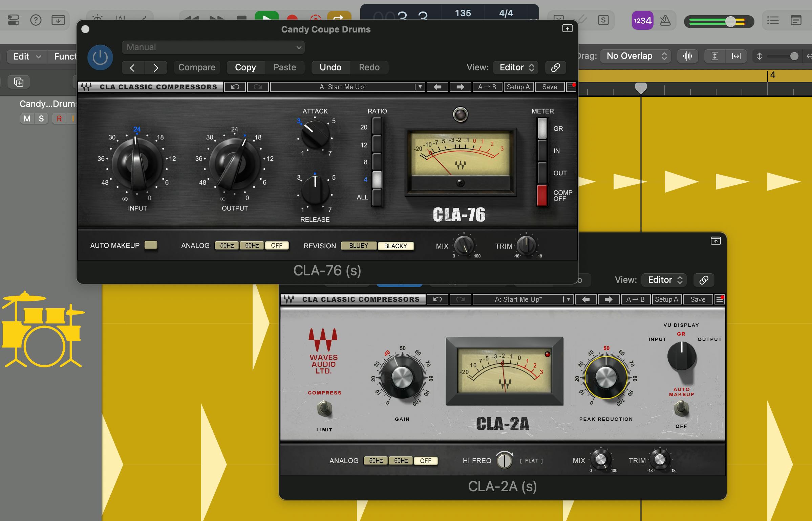Set analog mode to 60Hz on CLA-76
Viewport: 812px width, 521px height.
[x=252, y=245]
